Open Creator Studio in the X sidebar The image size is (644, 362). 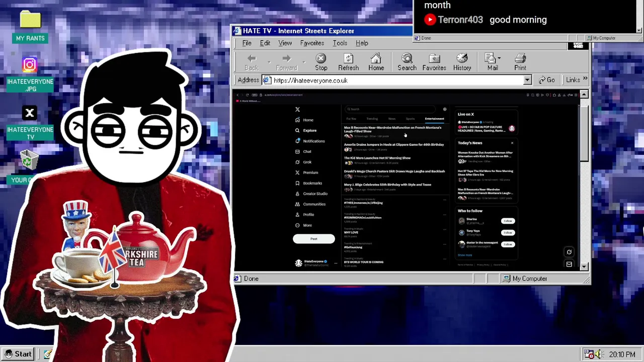311,194
